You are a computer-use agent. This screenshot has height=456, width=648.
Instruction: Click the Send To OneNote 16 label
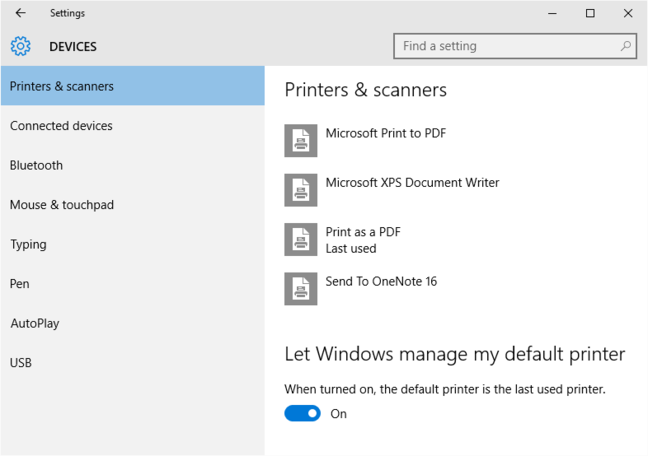(x=381, y=281)
